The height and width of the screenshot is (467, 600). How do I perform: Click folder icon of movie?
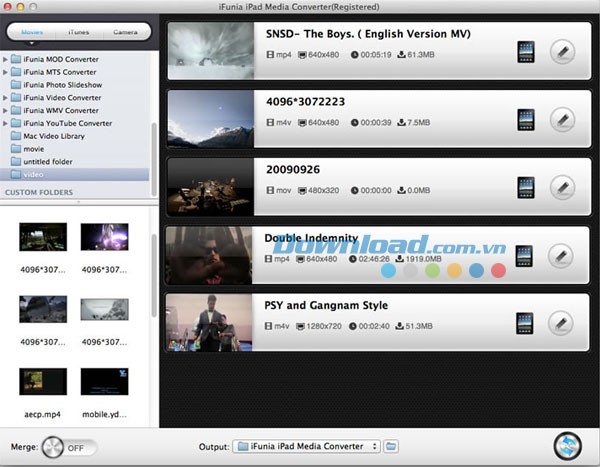(16, 149)
